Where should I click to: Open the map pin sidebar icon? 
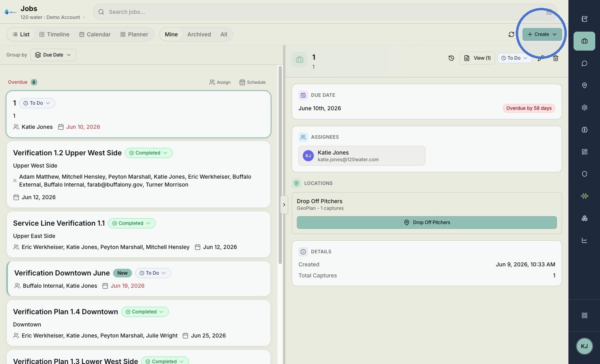coord(584,85)
